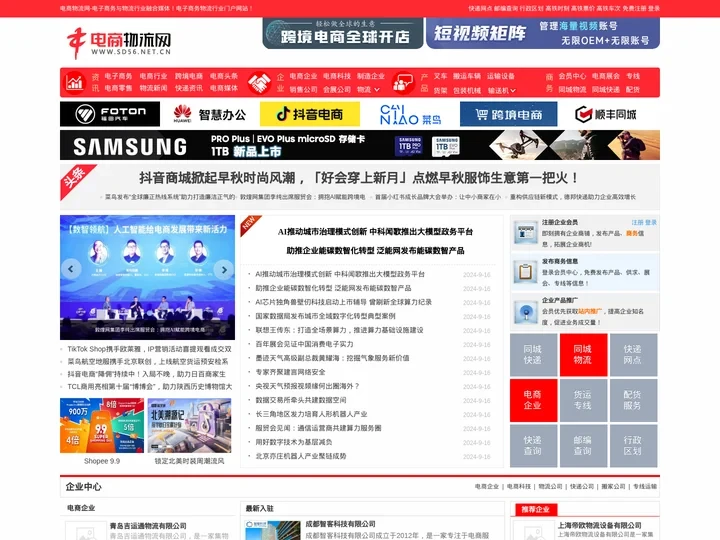The image size is (720, 540).
Task: Click the 快递网点 grey tile
Action: [632, 355]
